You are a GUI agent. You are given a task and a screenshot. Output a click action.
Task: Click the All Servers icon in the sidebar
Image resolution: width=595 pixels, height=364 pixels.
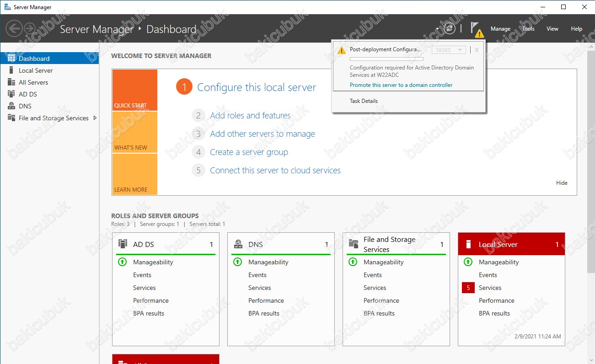click(x=11, y=82)
